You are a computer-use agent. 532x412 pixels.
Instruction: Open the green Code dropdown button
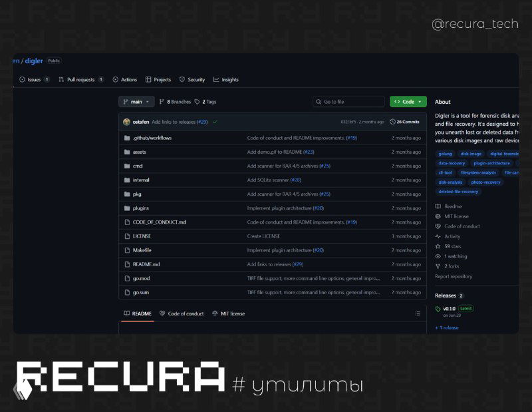[408, 102]
